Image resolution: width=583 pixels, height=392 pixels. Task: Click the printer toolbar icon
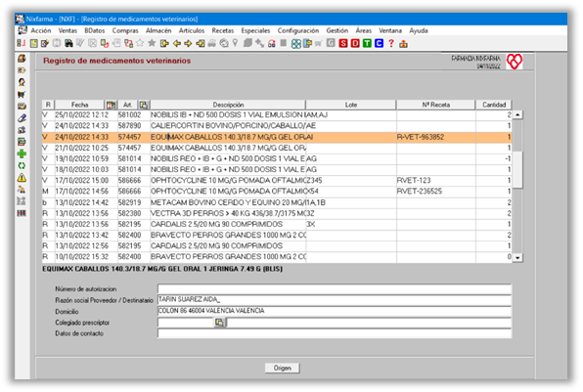click(212, 44)
